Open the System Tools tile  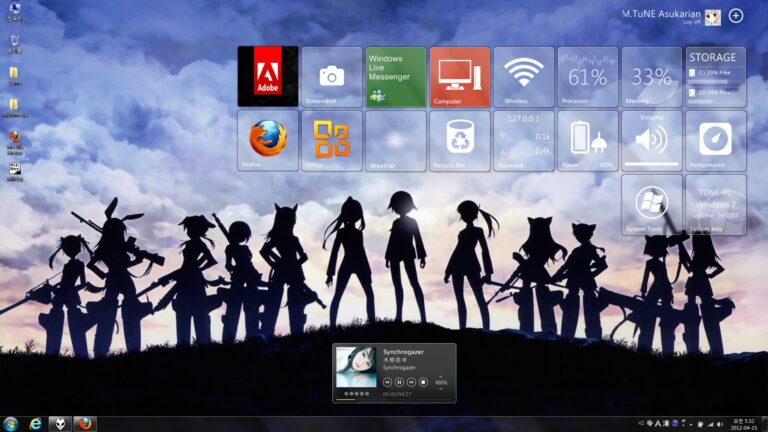(x=651, y=205)
